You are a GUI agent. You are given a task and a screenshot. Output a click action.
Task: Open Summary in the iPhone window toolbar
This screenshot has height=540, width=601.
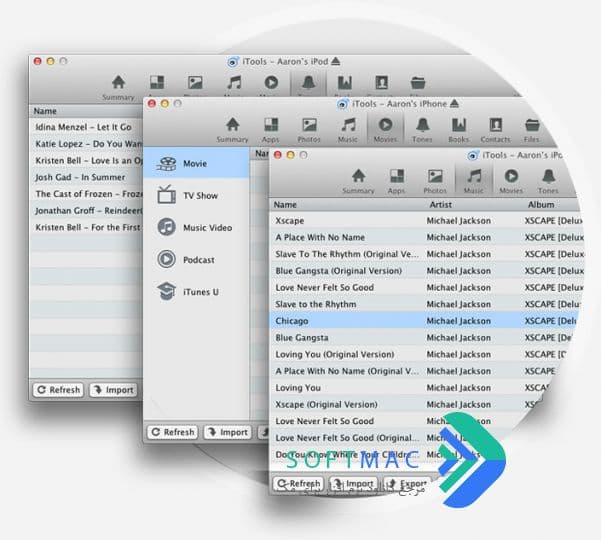[x=232, y=130]
